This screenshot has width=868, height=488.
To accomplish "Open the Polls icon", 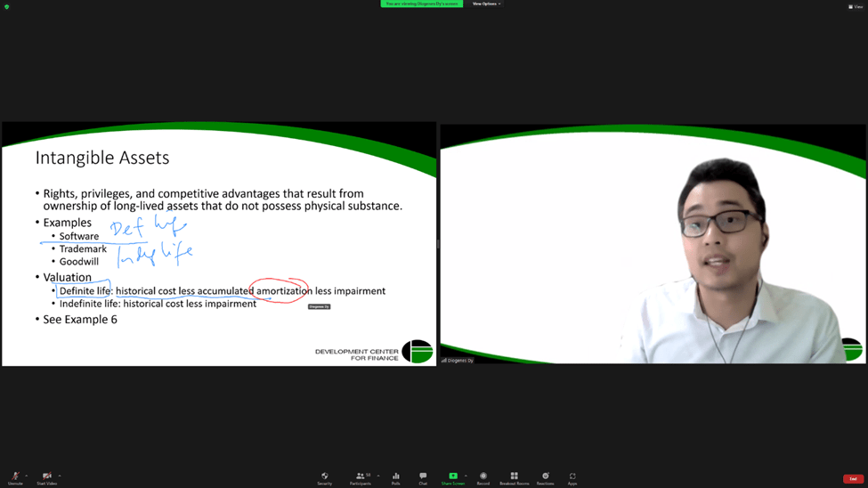I will point(396,477).
